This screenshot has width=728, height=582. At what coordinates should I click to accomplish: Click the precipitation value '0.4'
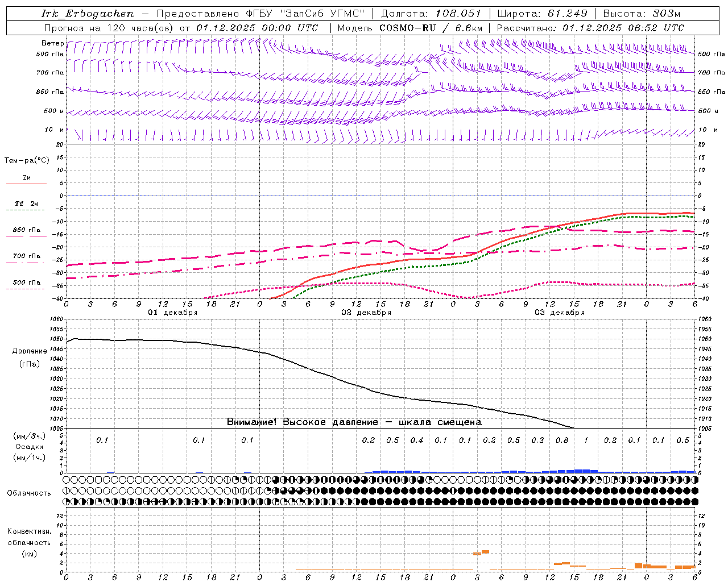pyautogui.click(x=417, y=440)
